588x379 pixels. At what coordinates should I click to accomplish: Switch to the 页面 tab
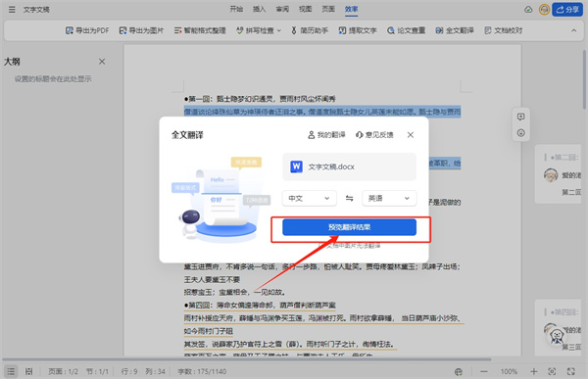click(x=328, y=9)
